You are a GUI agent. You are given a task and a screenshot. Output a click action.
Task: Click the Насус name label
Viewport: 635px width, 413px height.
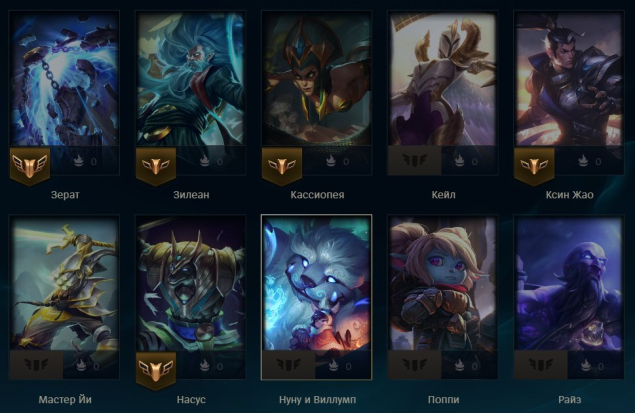click(x=191, y=400)
